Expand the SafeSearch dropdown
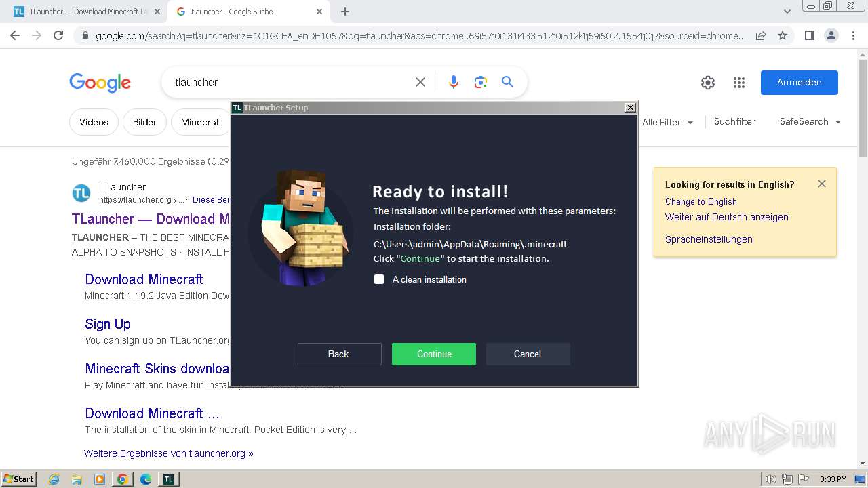The width and height of the screenshot is (868, 488). [810, 121]
